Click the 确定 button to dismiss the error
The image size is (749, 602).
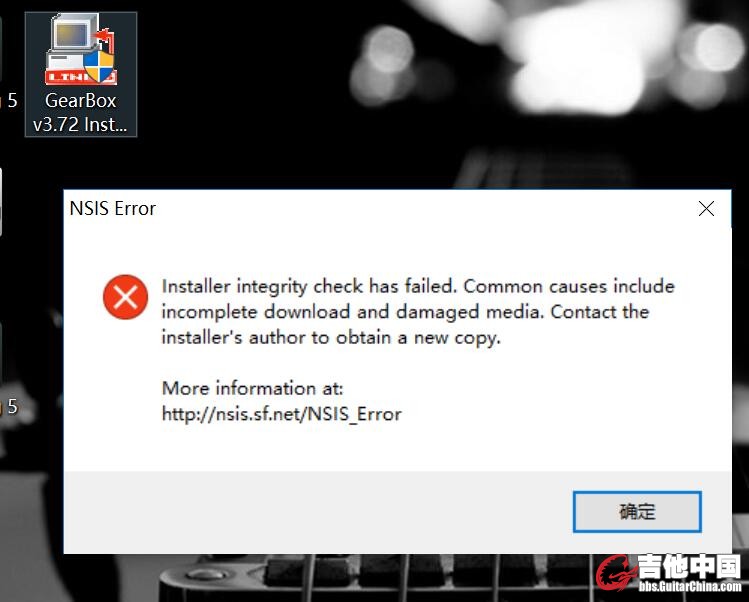pos(637,512)
